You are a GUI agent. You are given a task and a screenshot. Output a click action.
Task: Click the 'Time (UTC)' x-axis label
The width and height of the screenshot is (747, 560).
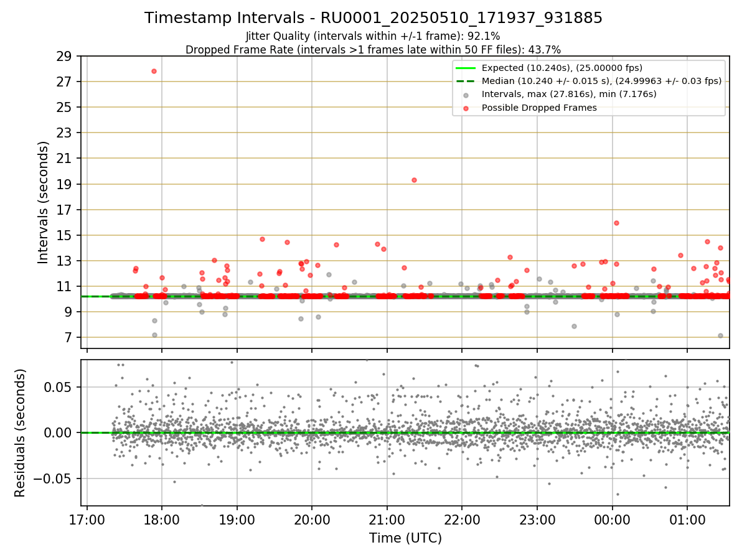(405, 538)
